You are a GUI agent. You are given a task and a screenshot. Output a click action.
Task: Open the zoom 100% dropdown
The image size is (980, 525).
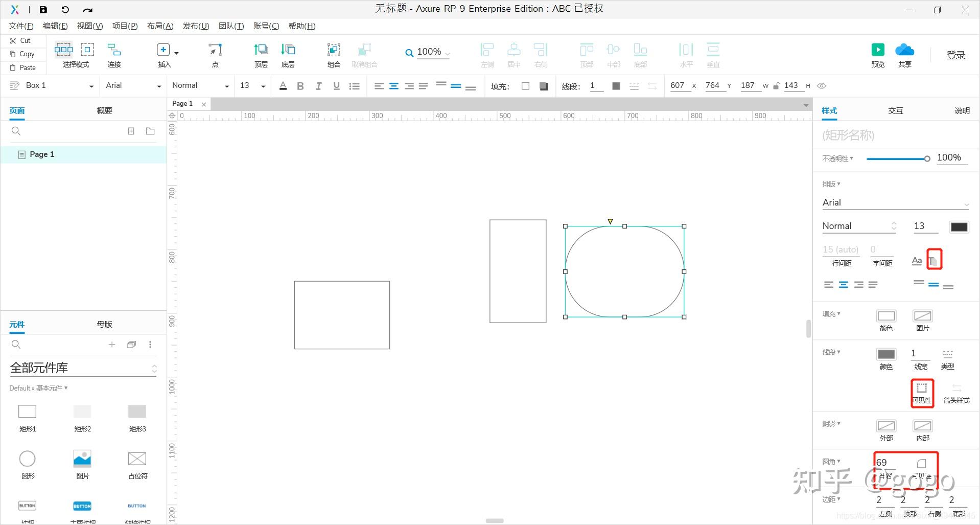point(428,52)
